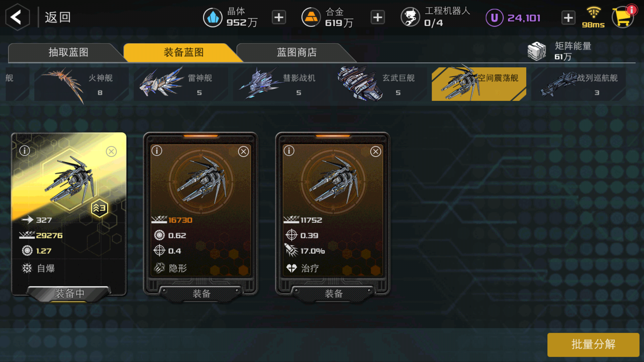Switch to the 抽取蓝图 tab

[68, 52]
